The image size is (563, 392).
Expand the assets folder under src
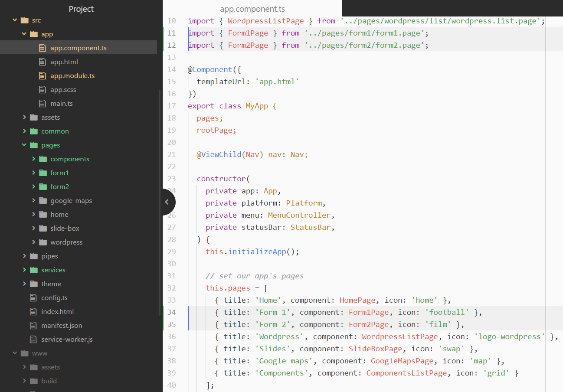(24, 117)
